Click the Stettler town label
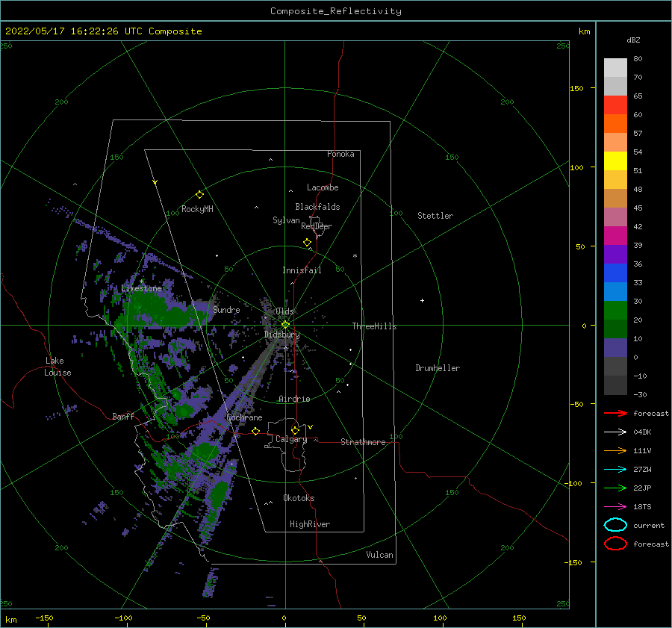672x628 pixels. pyautogui.click(x=435, y=216)
